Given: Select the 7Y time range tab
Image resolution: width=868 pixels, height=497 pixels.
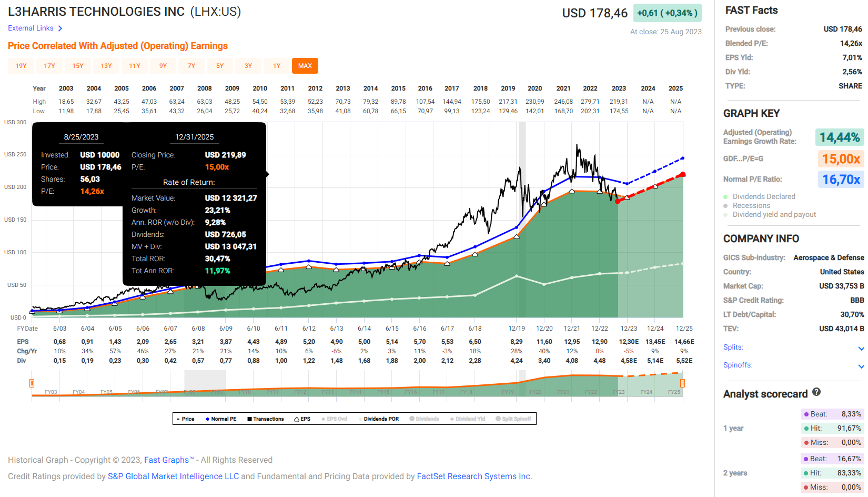Looking at the screenshot, I should (191, 66).
